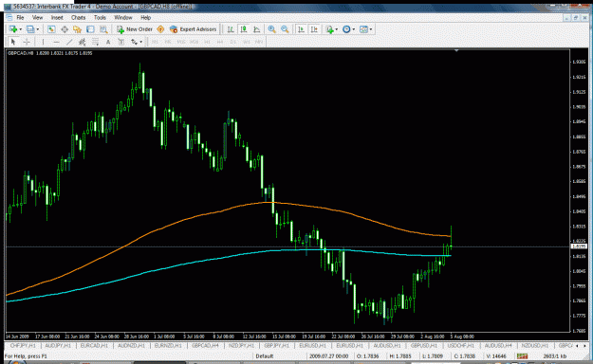Expand the Indicators dropdown arrow
Image resolution: width=593 pixels, height=364 pixels.
[336, 29]
